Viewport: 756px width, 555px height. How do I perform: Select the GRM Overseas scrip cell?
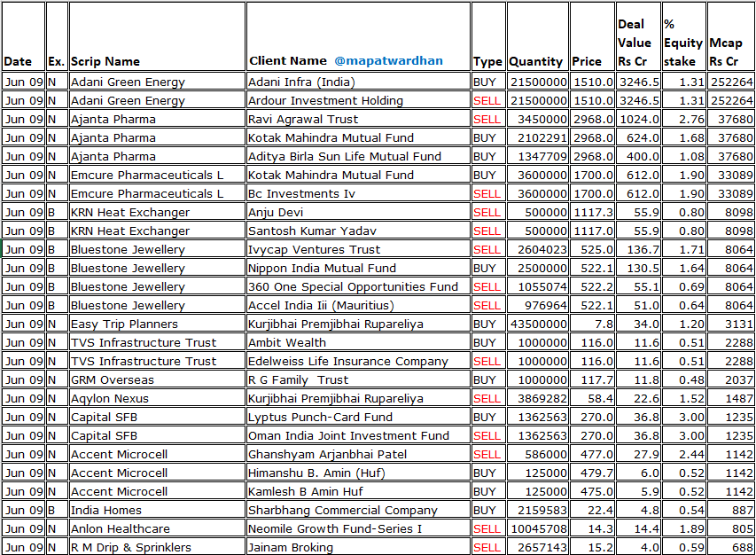tap(157, 380)
